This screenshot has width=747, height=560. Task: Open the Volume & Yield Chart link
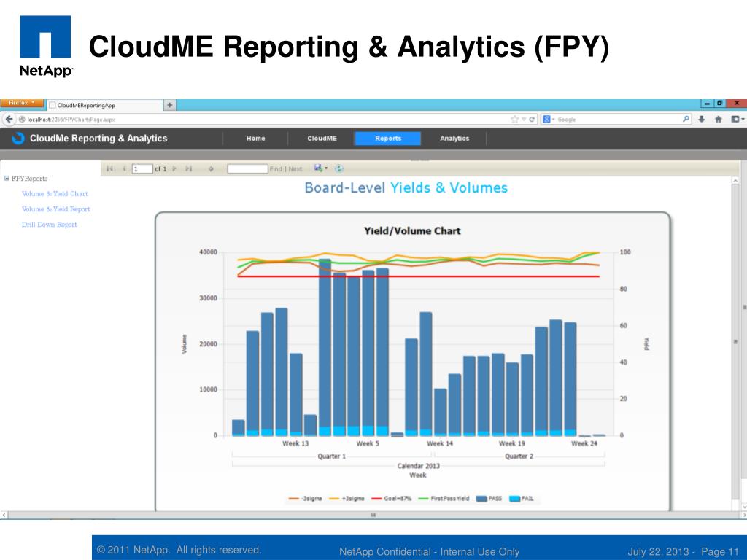55,194
